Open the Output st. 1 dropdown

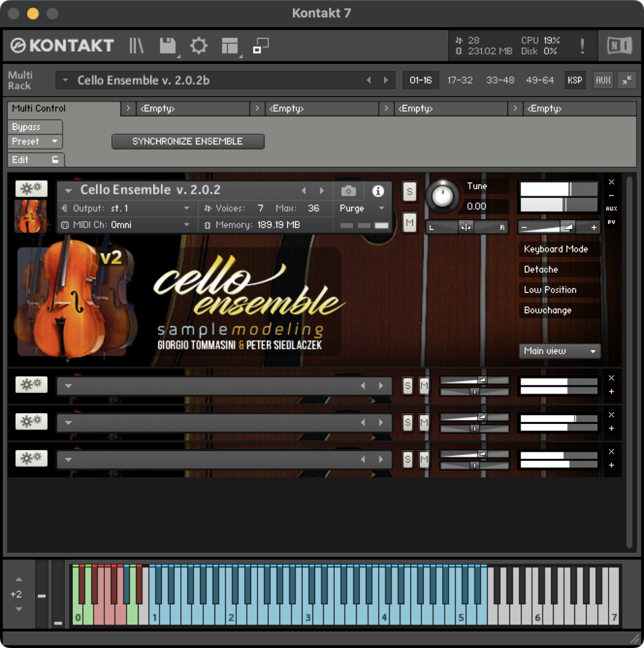(127, 208)
